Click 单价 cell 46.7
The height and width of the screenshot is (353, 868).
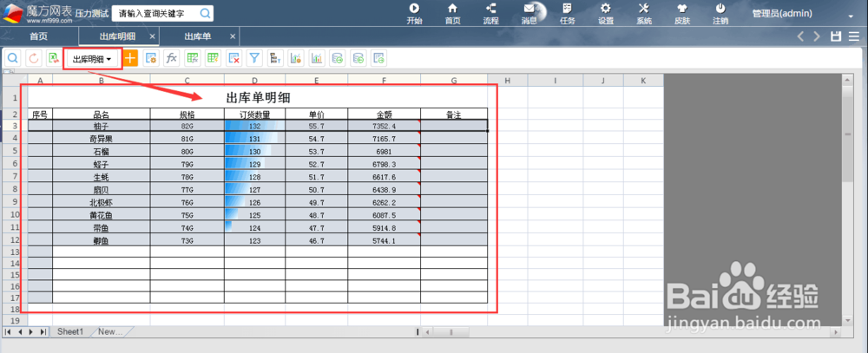click(x=317, y=241)
